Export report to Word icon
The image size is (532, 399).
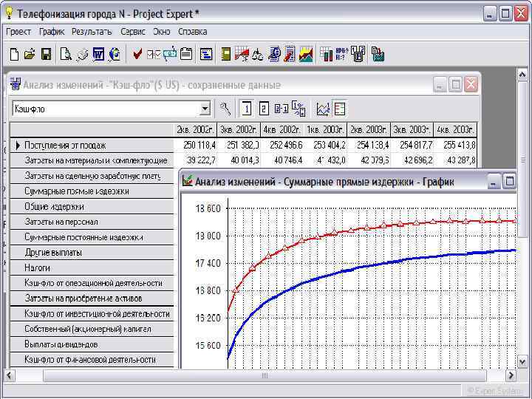98,54
